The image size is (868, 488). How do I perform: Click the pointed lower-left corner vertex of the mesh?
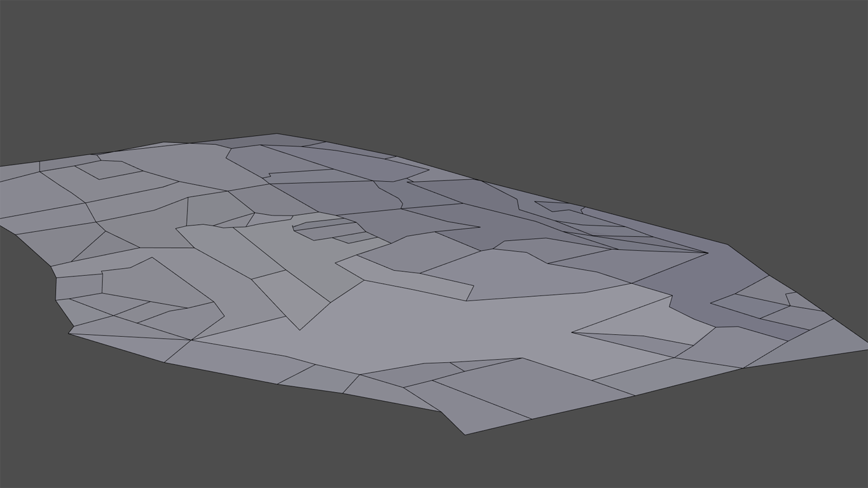(x=69, y=334)
